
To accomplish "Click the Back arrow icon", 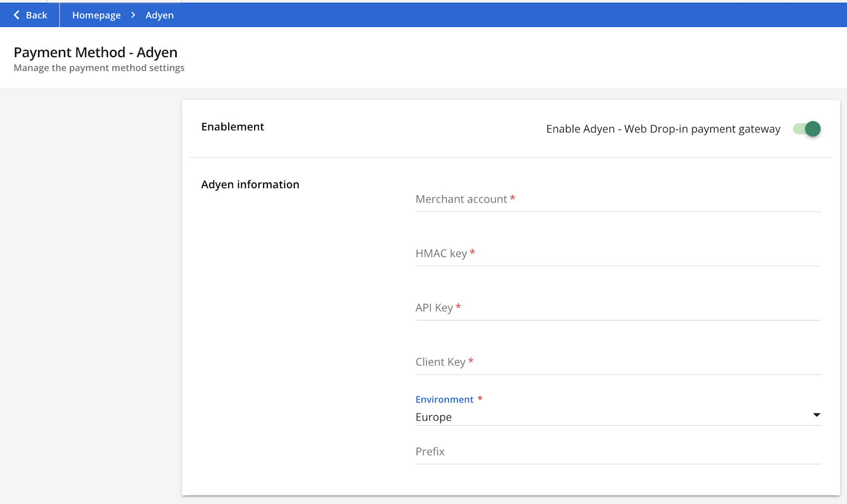I will pyautogui.click(x=16, y=15).
